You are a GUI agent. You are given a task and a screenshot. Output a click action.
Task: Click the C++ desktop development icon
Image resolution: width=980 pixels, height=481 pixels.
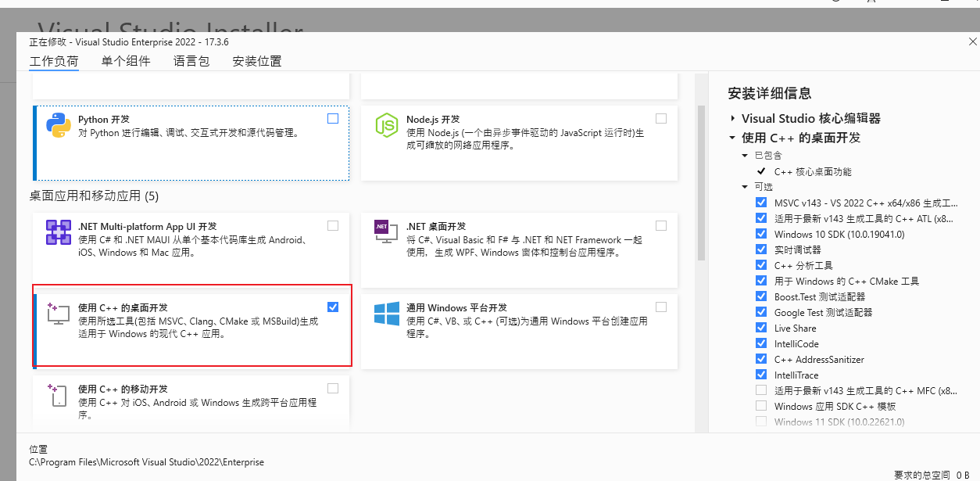pyautogui.click(x=59, y=314)
